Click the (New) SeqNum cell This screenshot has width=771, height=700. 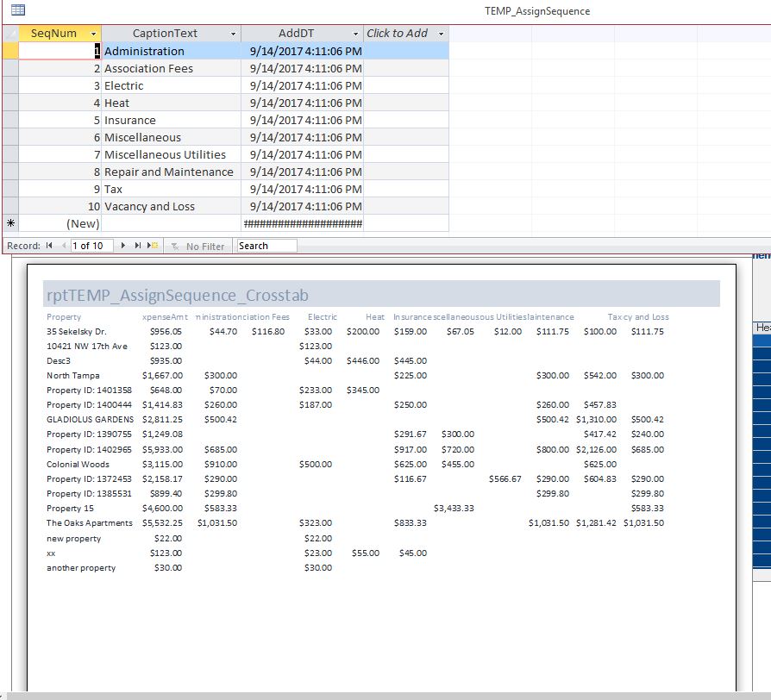tap(60, 223)
